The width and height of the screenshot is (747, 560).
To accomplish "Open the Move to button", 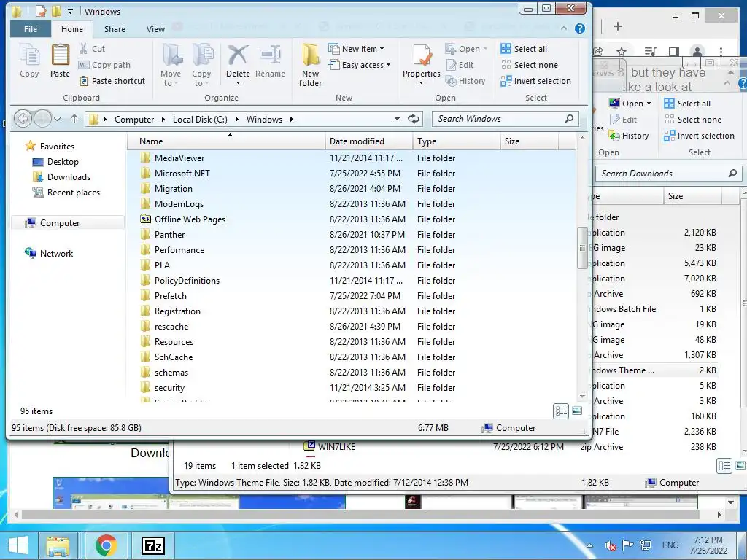I will (171, 64).
